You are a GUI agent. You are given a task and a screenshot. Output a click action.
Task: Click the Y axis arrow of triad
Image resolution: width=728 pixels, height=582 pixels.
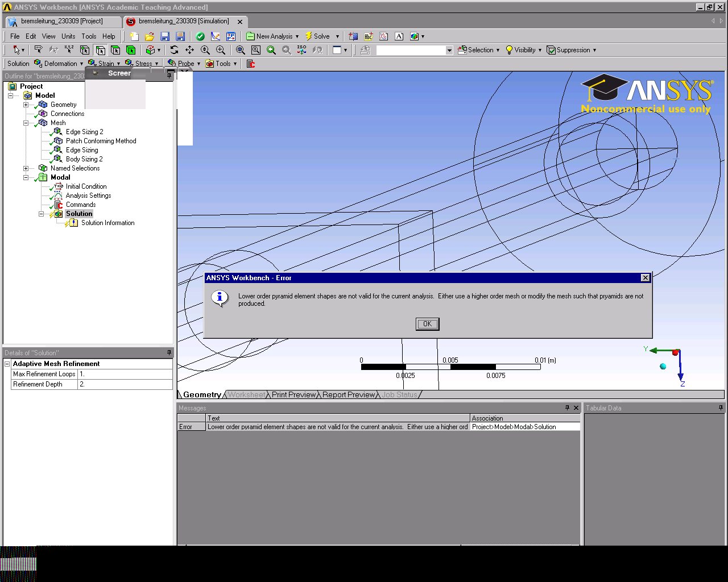[x=661, y=351]
